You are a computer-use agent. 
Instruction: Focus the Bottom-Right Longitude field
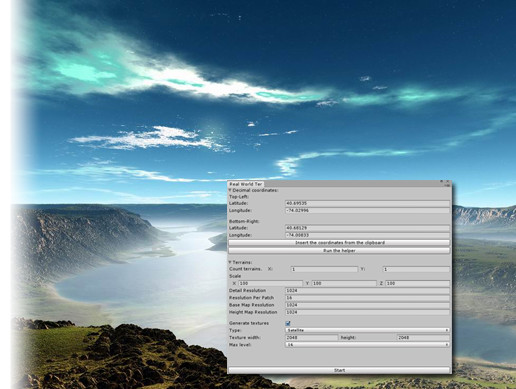coord(367,235)
